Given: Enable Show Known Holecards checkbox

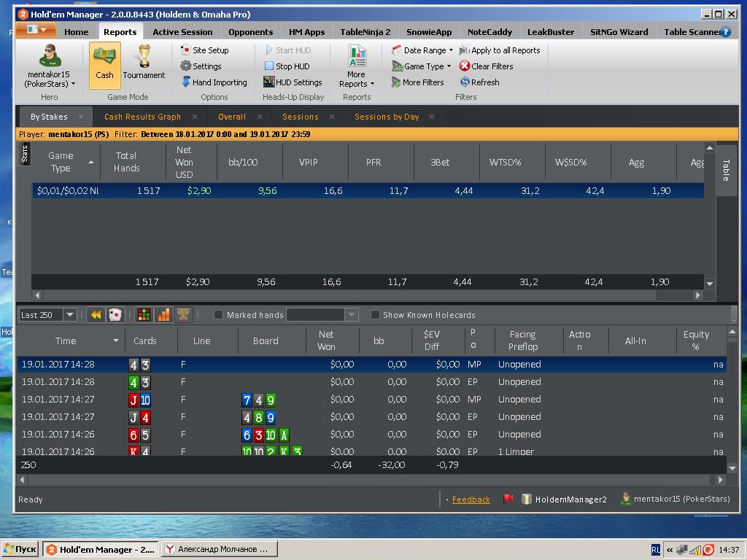Looking at the screenshot, I should [x=376, y=315].
